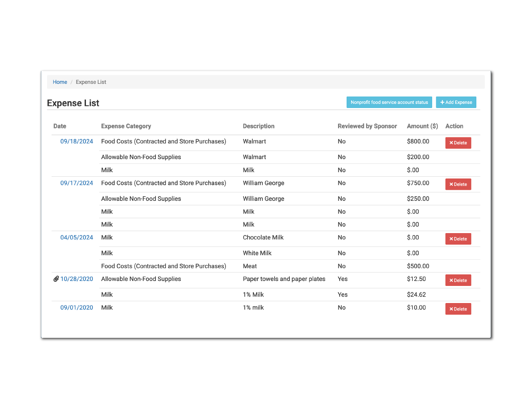Delete the 04/05/2024 Chocolate Milk expense
The height and width of the screenshot is (409, 532).
[x=458, y=239]
